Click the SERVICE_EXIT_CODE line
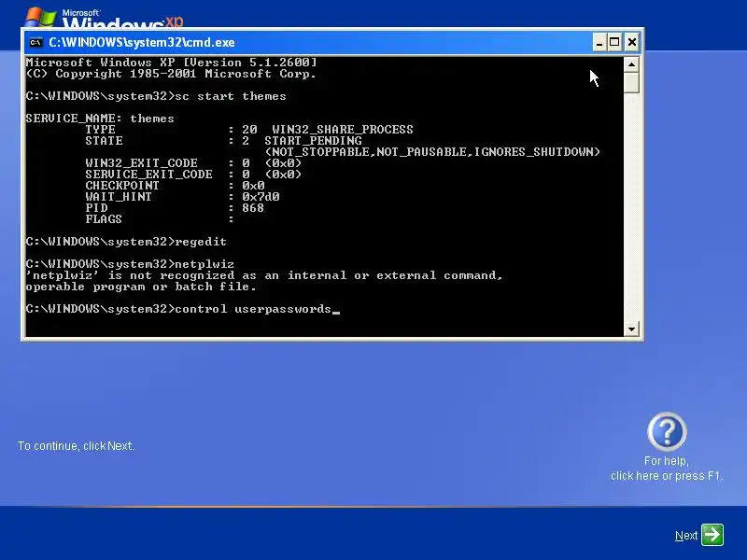The height and width of the screenshot is (560, 747). tap(193, 175)
